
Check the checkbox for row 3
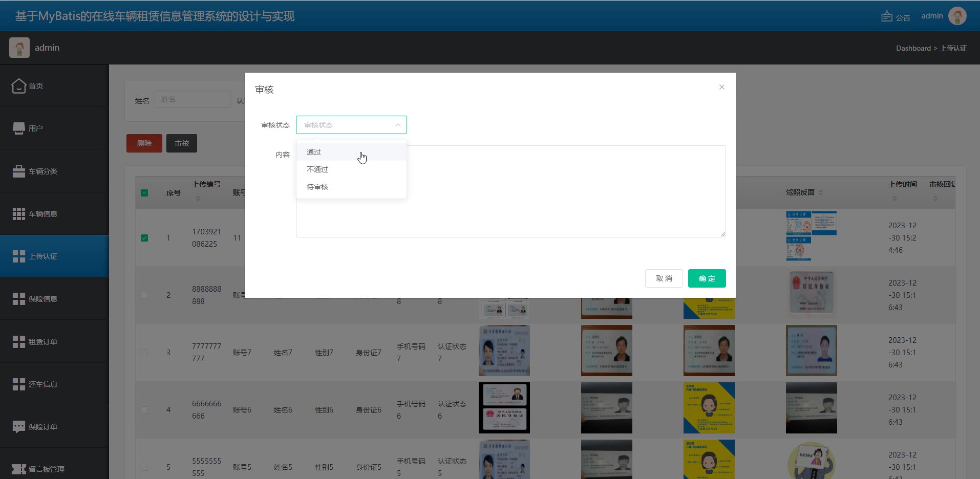click(144, 353)
